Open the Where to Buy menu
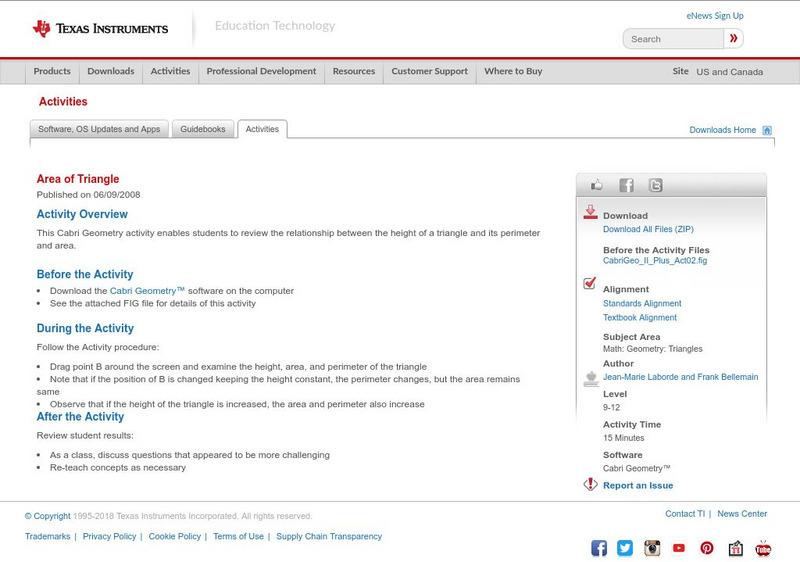800x562 pixels. 513,71
